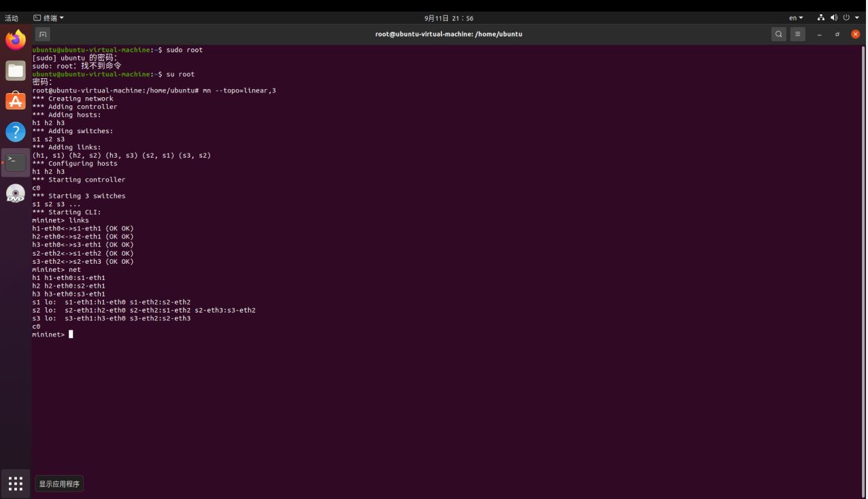This screenshot has width=868, height=499.
Task: Launch Ubuntu Software from the dock
Action: 16,101
